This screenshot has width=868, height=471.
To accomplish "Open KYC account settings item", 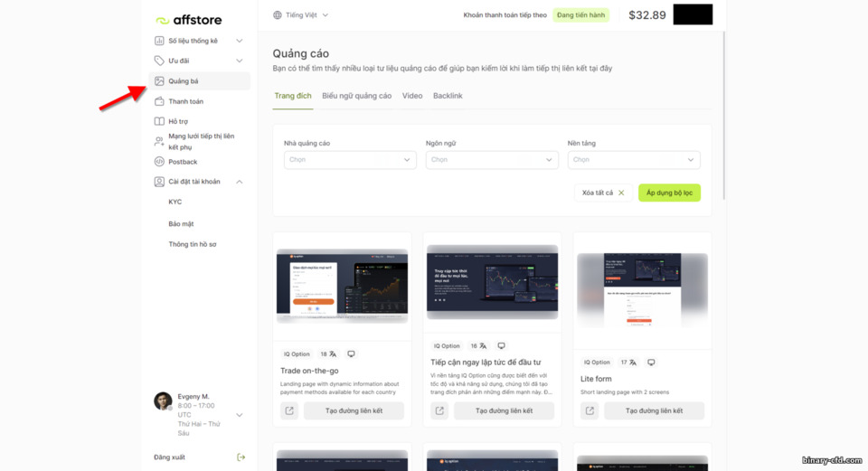I will (x=175, y=202).
